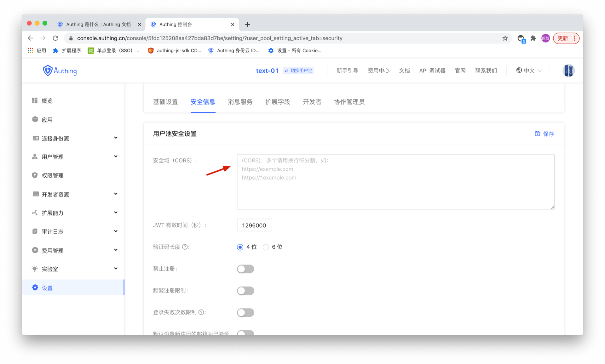Bookmark page with the star icon

tap(505, 38)
